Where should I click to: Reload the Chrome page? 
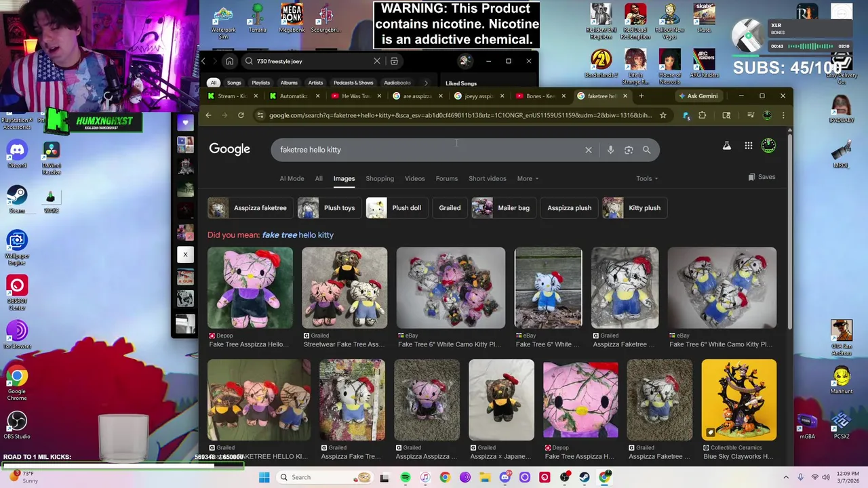coord(241,115)
